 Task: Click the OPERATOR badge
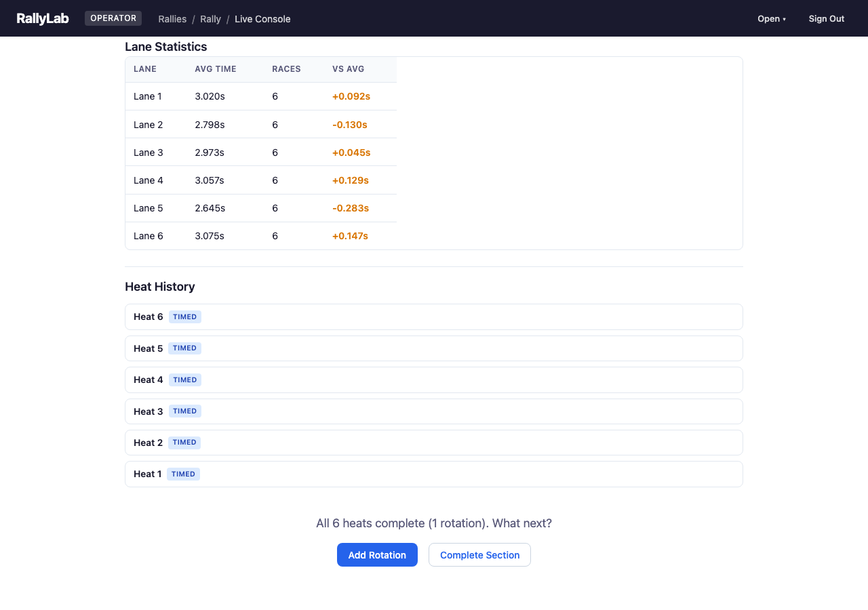[x=113, y=18]
